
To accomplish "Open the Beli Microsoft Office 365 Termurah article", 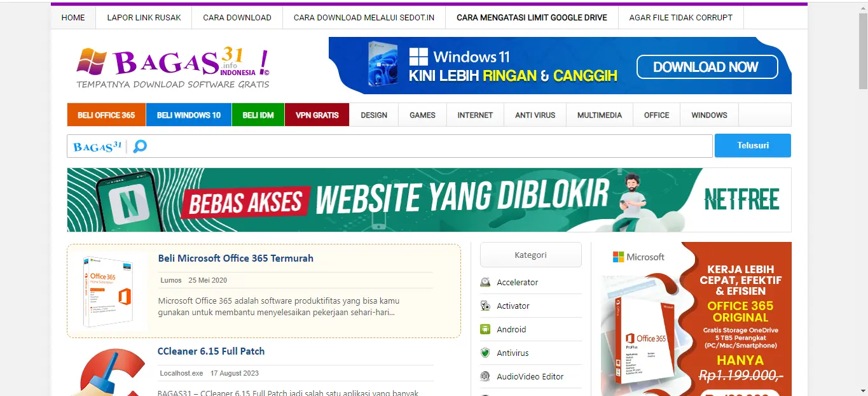I will [236, 258].
